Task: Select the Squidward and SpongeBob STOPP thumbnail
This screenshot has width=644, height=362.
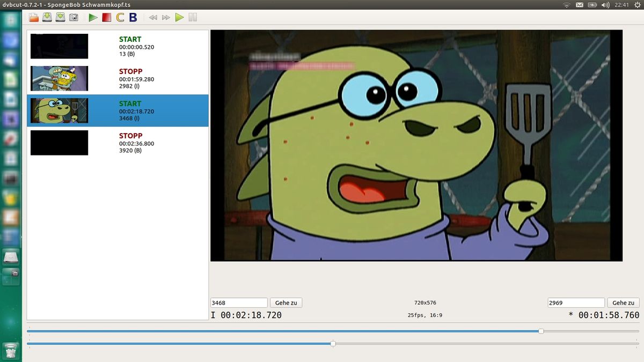Action: coord(59,78)
